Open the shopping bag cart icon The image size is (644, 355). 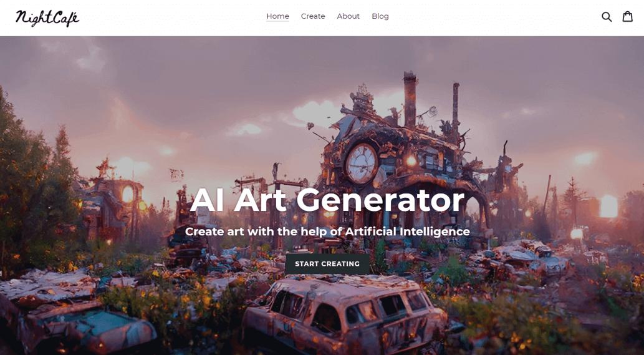pos(628,16)
